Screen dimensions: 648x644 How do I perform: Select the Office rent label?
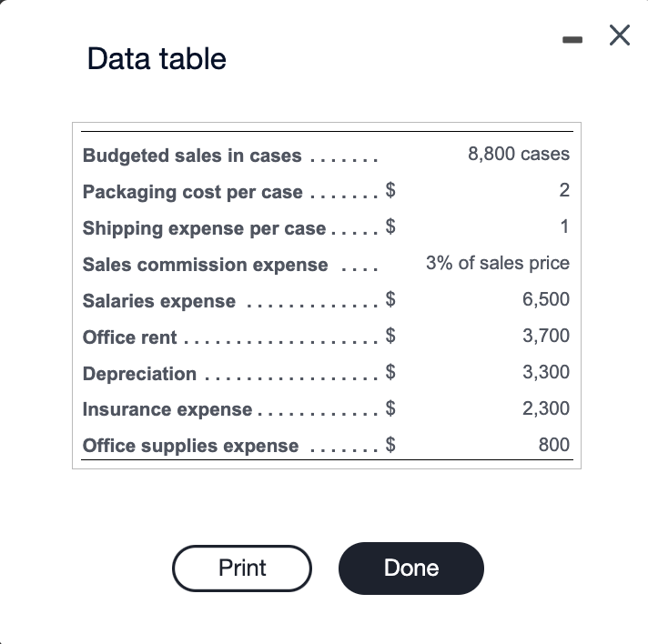(x=130, y=337)
